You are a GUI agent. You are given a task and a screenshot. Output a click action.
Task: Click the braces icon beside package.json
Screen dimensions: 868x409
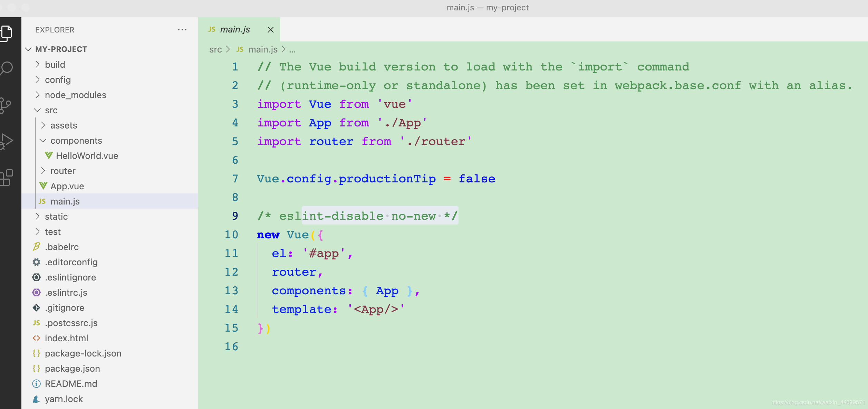36,369
